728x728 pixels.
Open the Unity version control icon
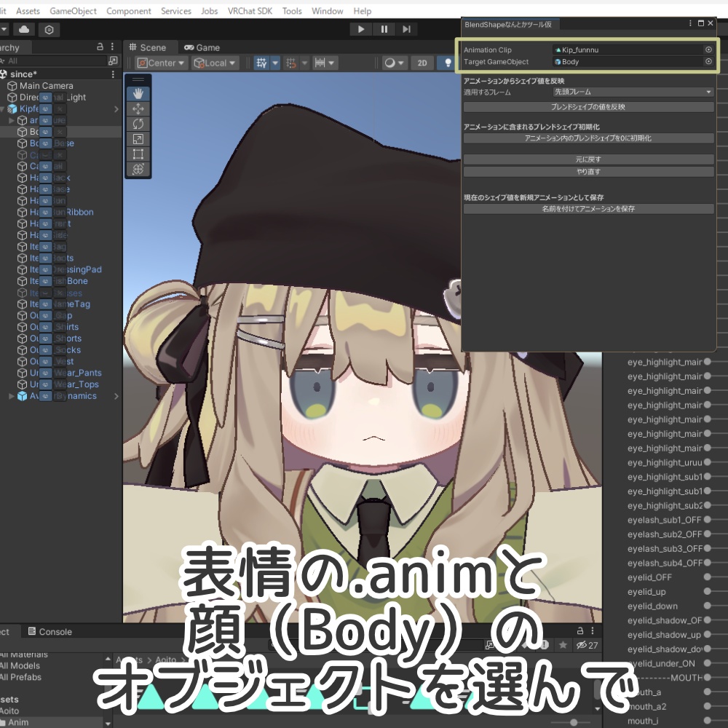pyautogui.click(x=50, y=30)
